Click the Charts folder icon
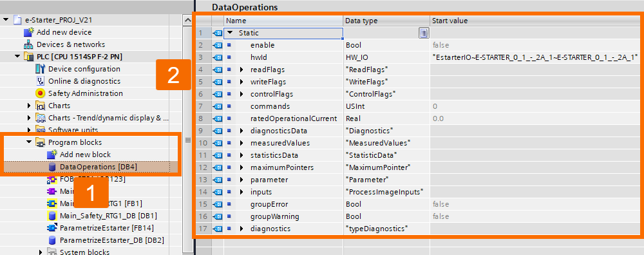 pos(40,106)
